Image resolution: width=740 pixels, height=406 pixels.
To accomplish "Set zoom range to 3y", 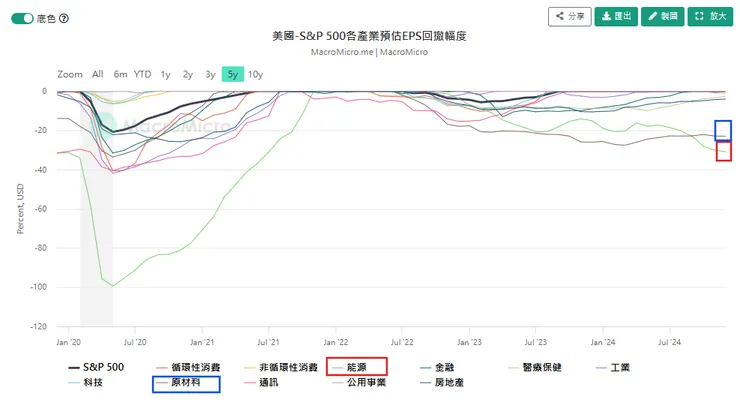I will pyautogui.click(x=210, y=74).
